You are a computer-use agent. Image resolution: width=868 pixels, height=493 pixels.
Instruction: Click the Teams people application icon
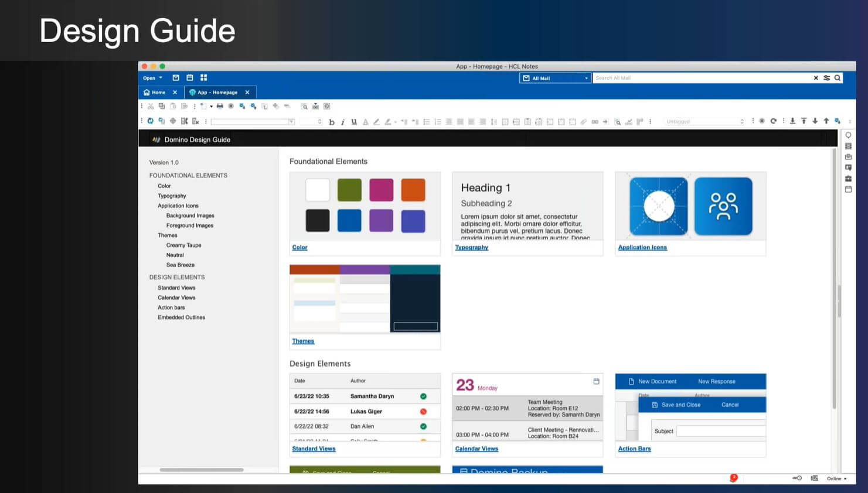(x=723, y=206)
